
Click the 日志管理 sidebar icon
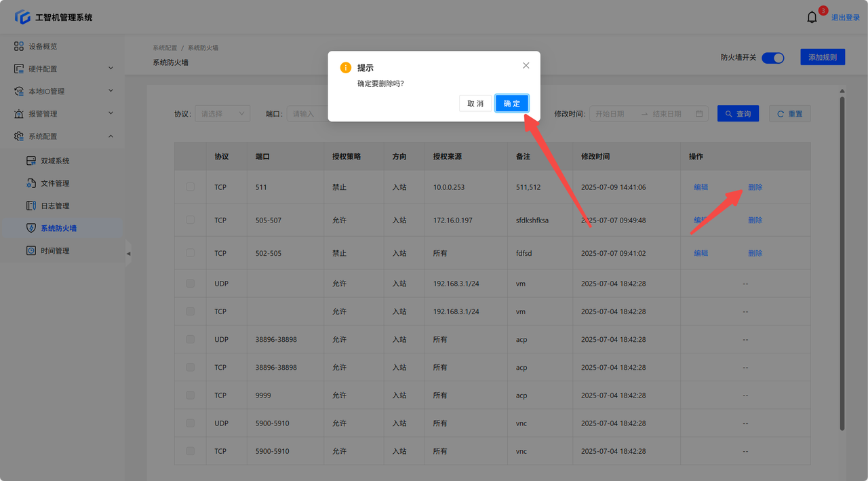(31, 206)
